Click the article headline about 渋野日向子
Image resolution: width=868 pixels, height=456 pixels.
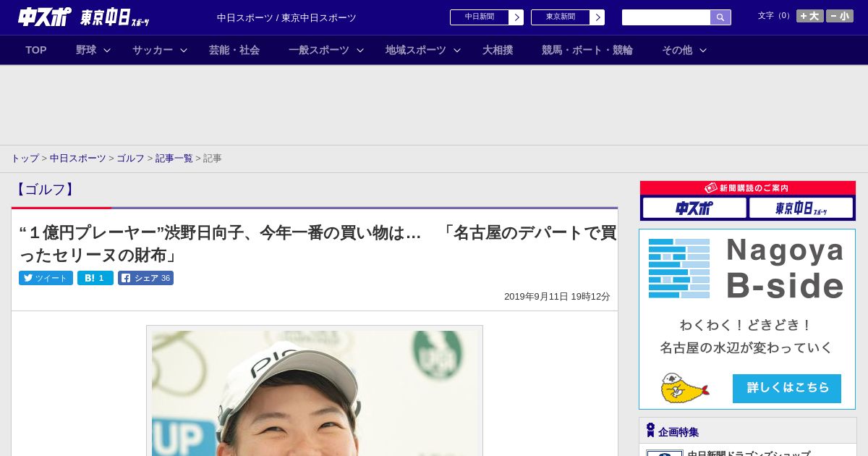click(318, 244)
